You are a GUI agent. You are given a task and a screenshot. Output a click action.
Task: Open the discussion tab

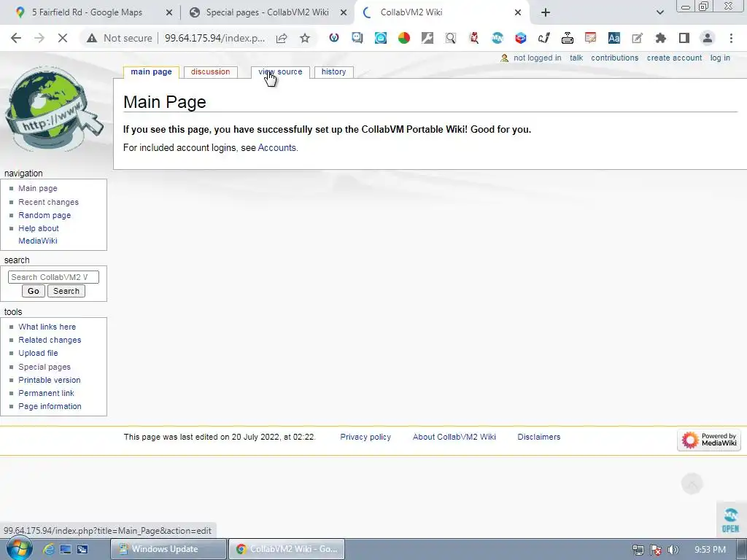tap(210, 72)
